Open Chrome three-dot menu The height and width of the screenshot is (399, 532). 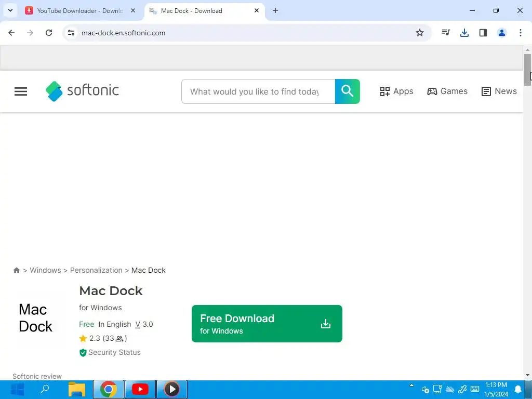[521, 33]
